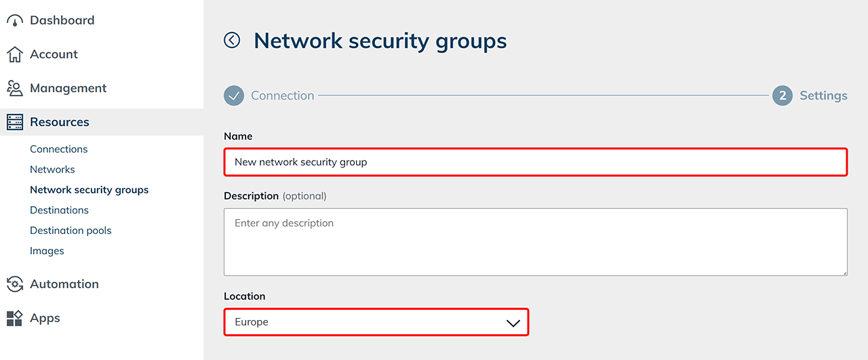Go back using the circled arrow icon

pyautogui.click(x=232, y=41)
